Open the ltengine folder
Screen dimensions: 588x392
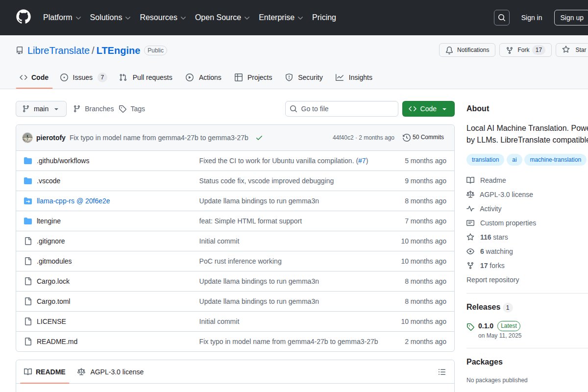49,221
